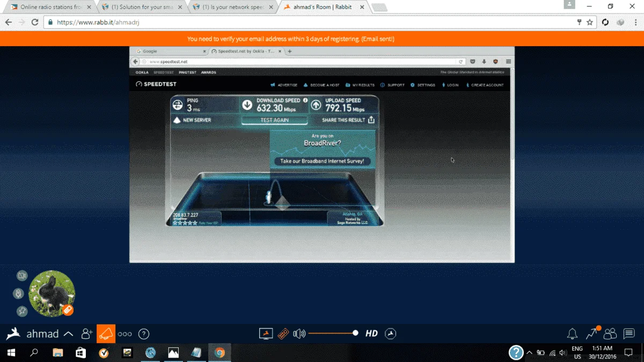Click the rabbit avatar thumbnail
The width and height of the screenshot is (644, 362).
pos(51,293)
